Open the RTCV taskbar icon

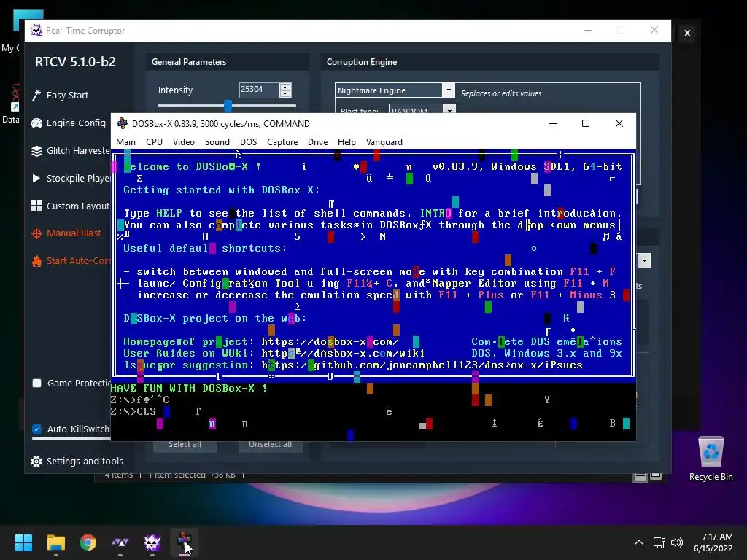pyautogui.click(x=152, y=542)
